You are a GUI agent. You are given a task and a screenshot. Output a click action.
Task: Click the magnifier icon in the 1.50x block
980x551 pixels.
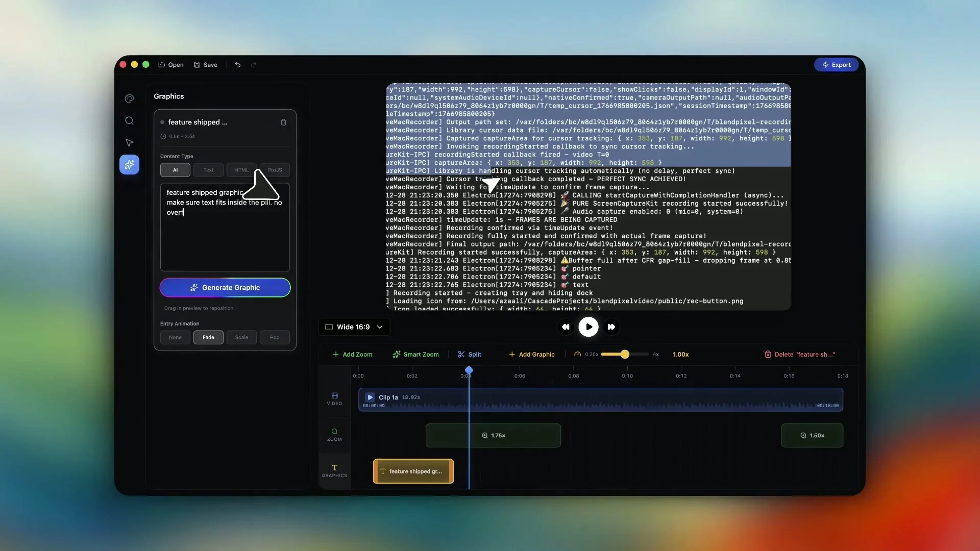pyautogui.click(x=803, y=436)
